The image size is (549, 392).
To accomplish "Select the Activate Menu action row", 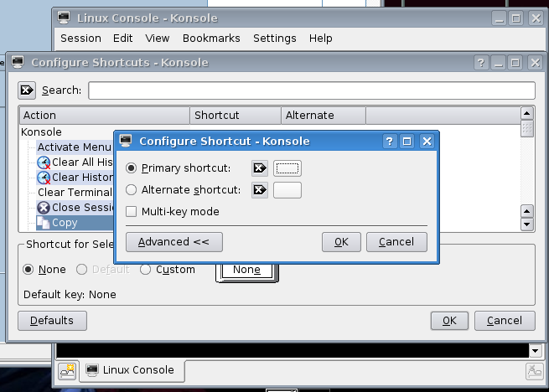I will (75, 147).
